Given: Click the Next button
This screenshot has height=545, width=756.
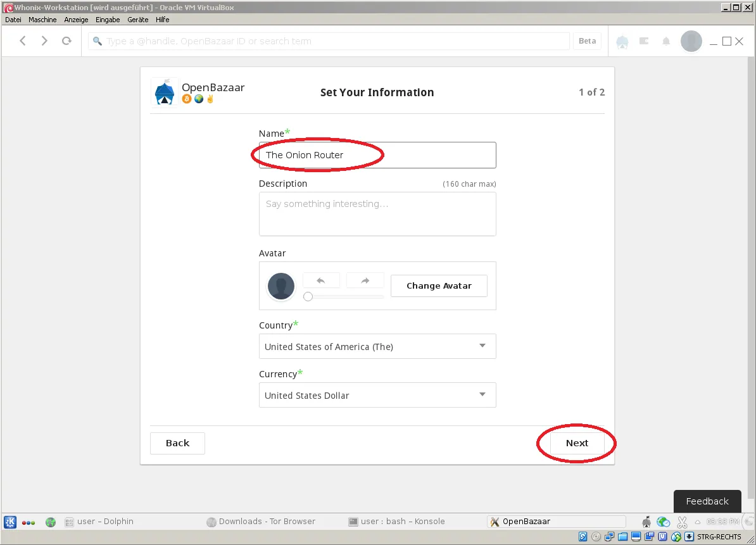Looking at the screenshot, I should [x=577, y=443].
